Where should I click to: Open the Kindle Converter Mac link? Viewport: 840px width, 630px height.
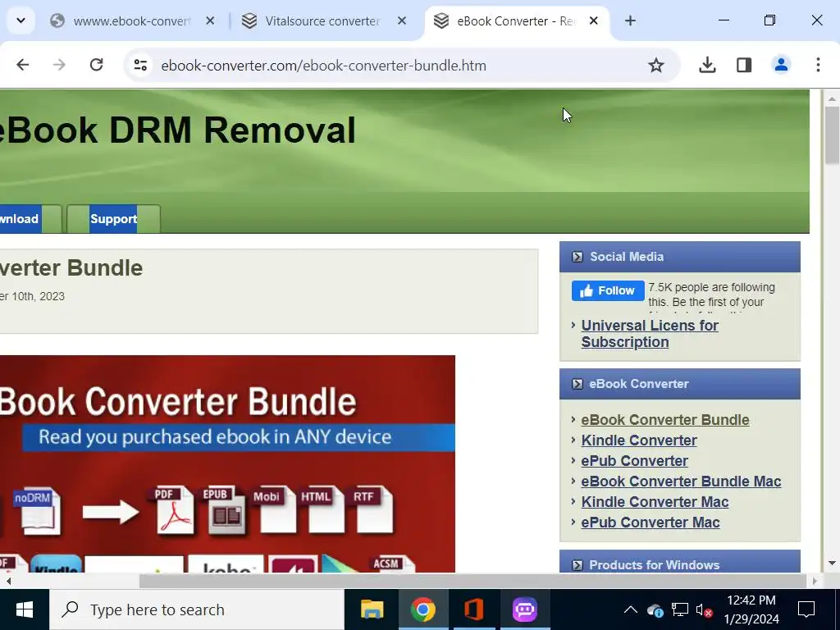[655, 501]
